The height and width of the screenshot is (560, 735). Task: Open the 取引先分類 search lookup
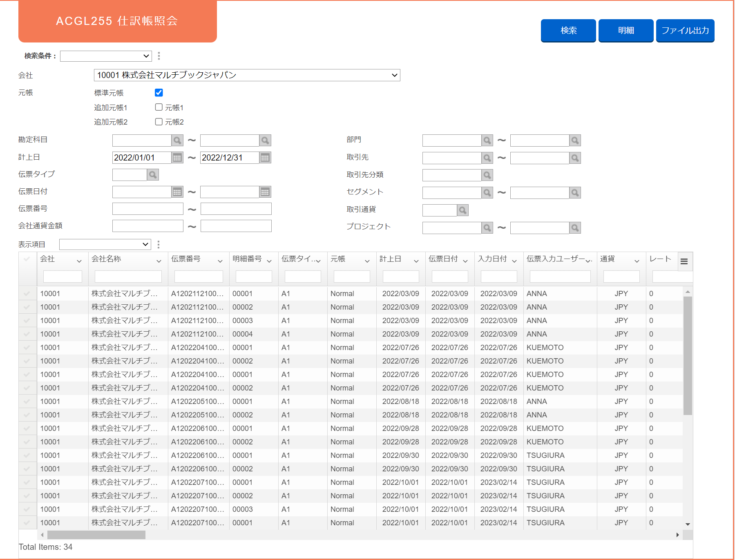(x=487, y=175)
